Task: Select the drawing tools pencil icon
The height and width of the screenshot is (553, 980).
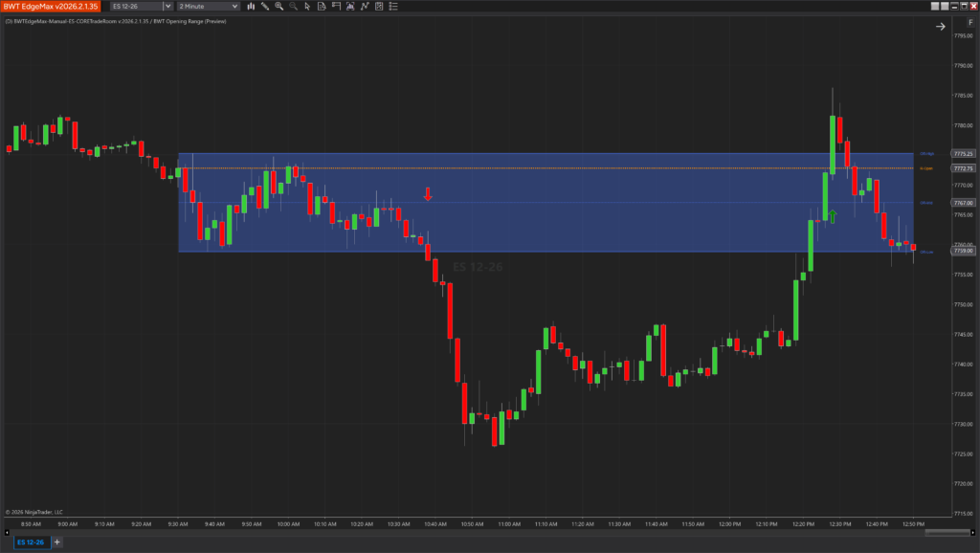Action: pos(265,7)
